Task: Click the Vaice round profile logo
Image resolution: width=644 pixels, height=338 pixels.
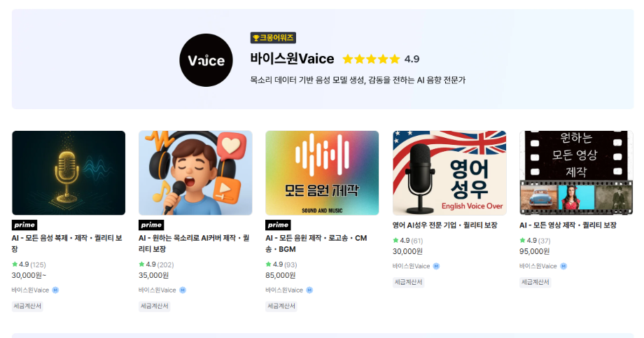Action: (x=206, y=60)
